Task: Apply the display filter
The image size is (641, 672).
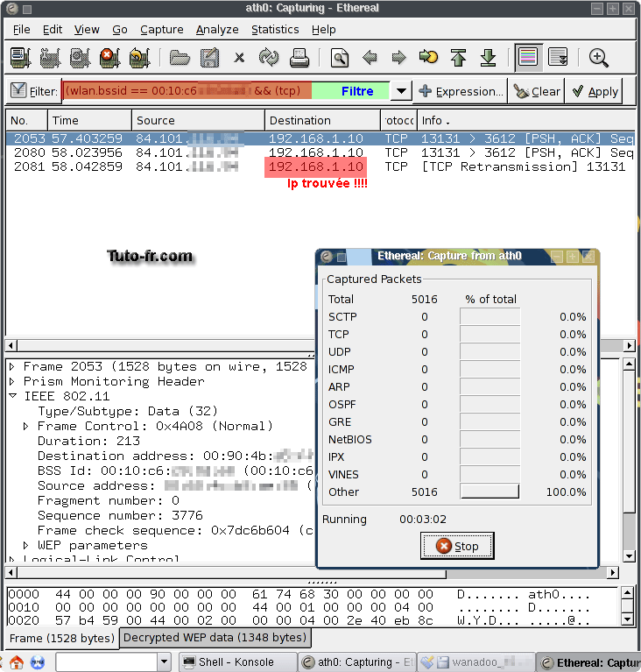Action: click(x=594, y=91)
